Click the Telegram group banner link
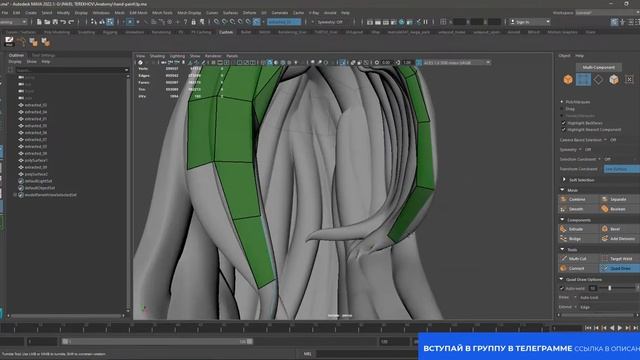The image size is (640, 360). click(529, 348)
